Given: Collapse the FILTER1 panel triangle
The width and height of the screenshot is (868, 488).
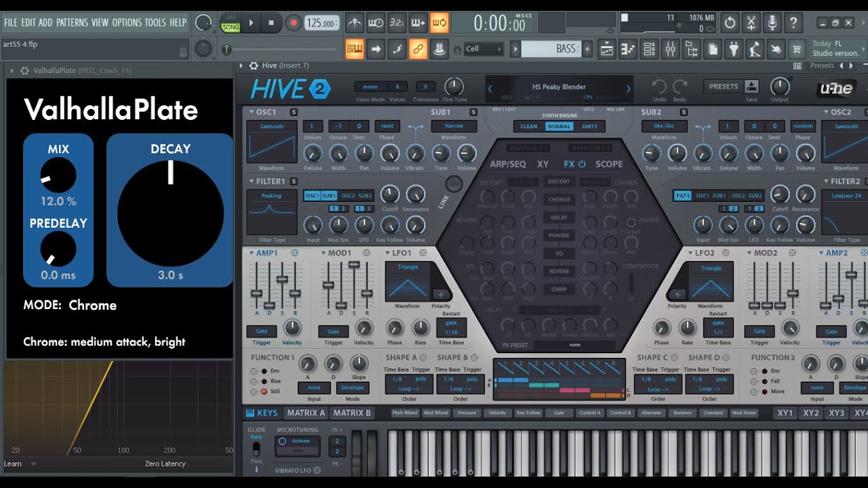Looking at the screenshot, I should pyautogui.click(x=251, y=182).
